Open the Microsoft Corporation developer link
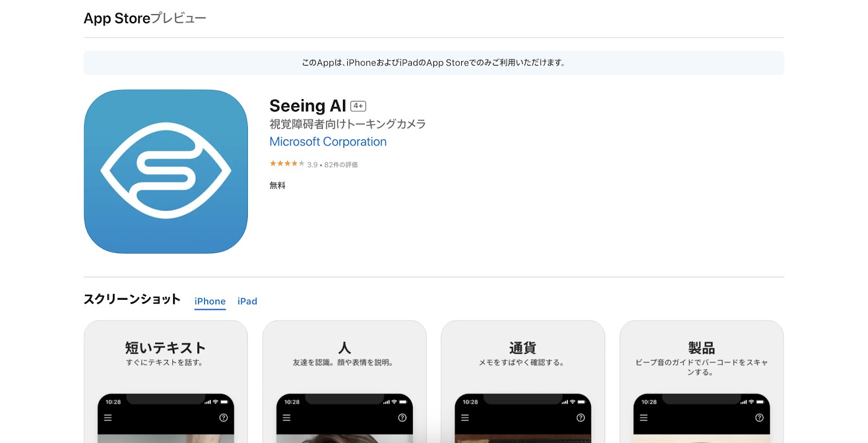868x443 pixels. 328,142
